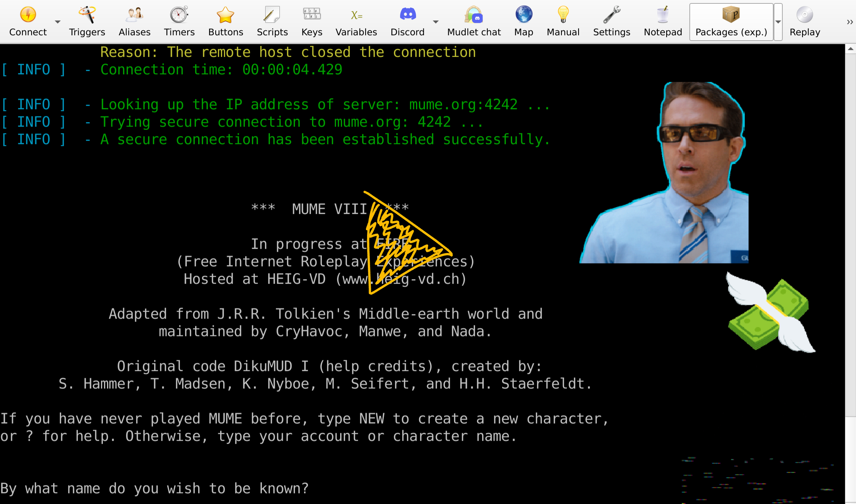The image size is (856, 504).
Task: Open the Keys editor
Action: [x=312, y=22]
